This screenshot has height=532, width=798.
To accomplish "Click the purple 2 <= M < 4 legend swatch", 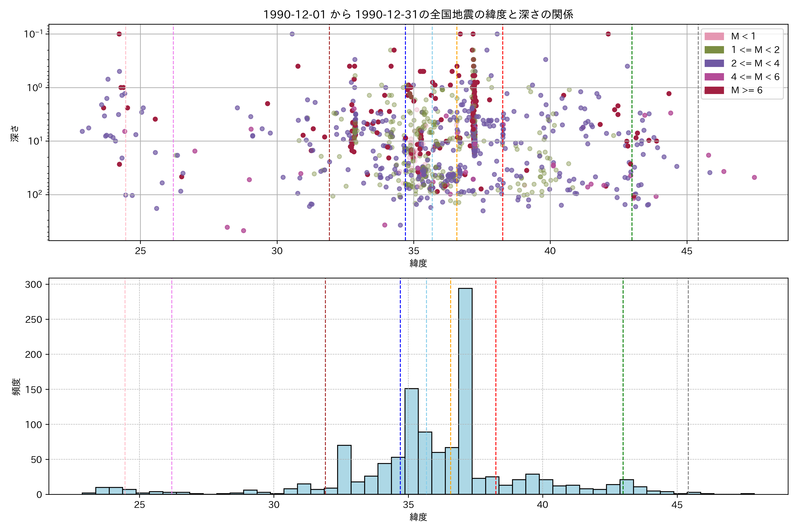I will [714, 63].
